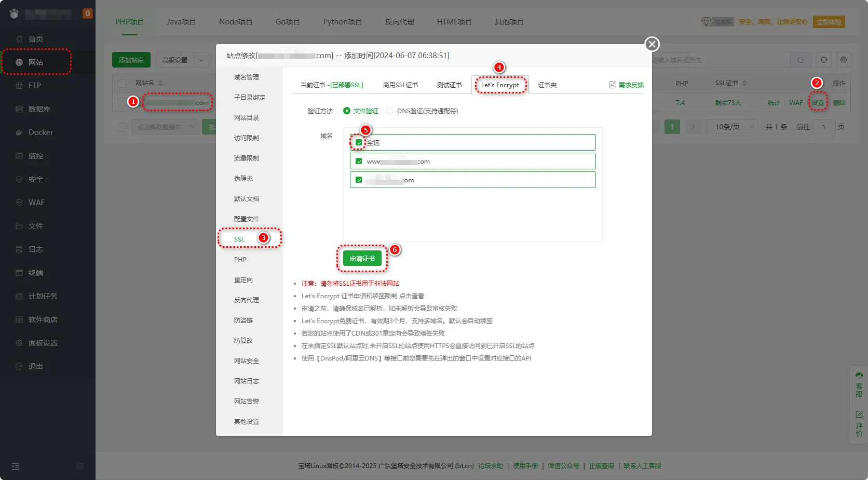Image resolution: width=868 pixels, height=480 pixels.
Task: Open 域名管理 in dialog menu
Action: click(x=246, y=77)
